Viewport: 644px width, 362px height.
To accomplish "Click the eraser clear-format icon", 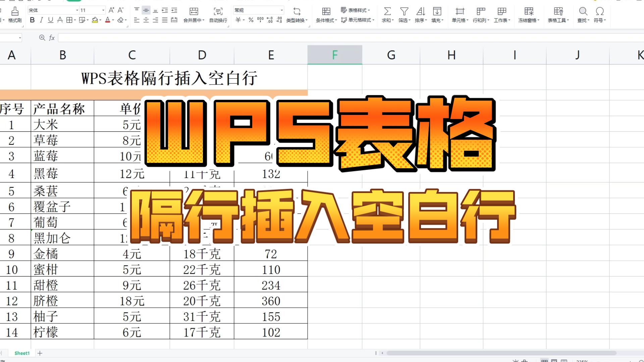I will 120,20.
